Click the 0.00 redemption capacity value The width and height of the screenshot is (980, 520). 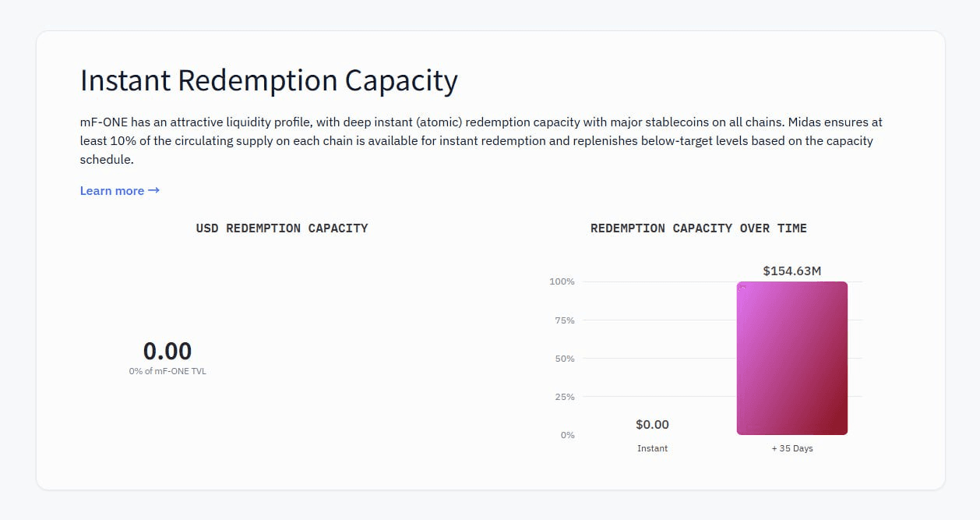pos(167,351)
